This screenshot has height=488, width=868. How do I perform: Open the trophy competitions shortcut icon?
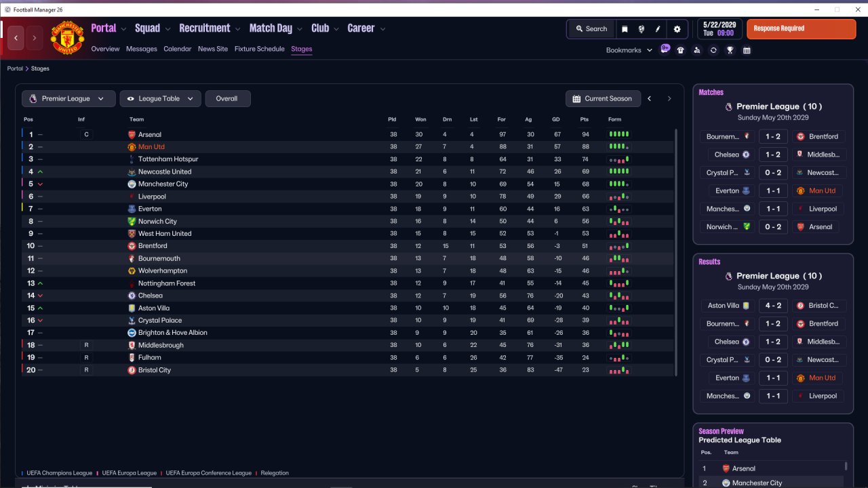(x=730, y=50)
